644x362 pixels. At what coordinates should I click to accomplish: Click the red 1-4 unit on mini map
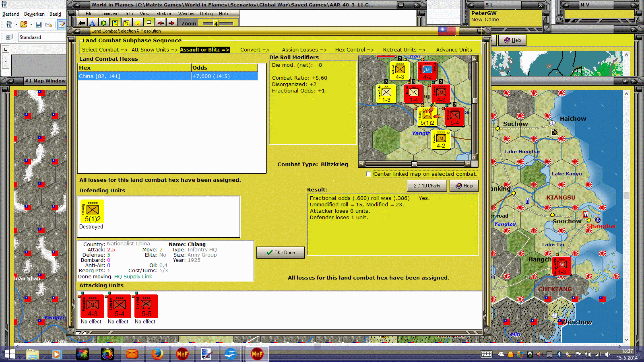coord(413,94)
